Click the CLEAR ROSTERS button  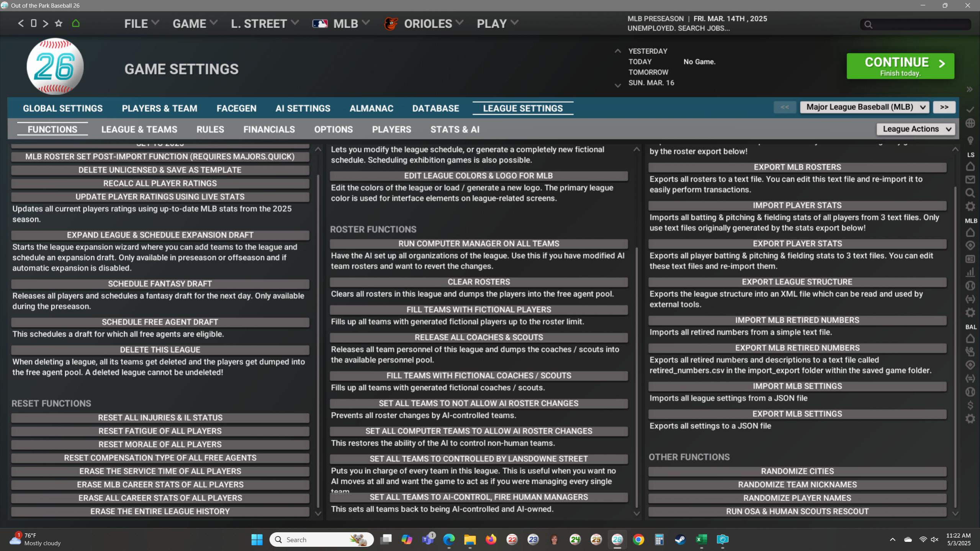coord(478,282)
